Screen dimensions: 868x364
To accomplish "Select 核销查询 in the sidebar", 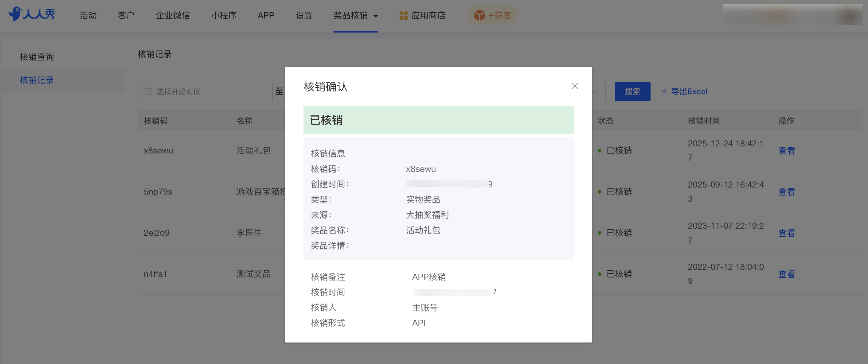I will (37, 57).
